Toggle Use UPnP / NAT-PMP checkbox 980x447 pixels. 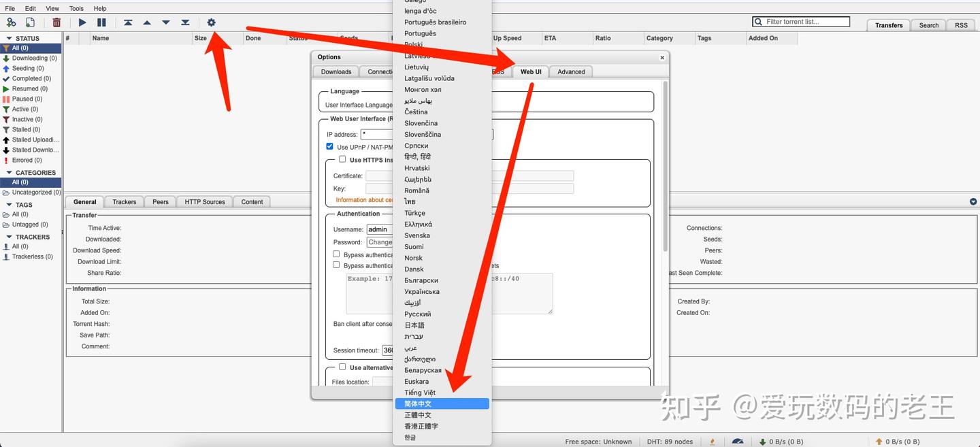click(330, 146)
